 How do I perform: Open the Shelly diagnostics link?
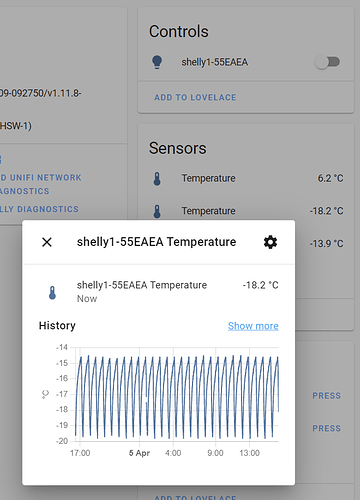(x=39, y=209)
